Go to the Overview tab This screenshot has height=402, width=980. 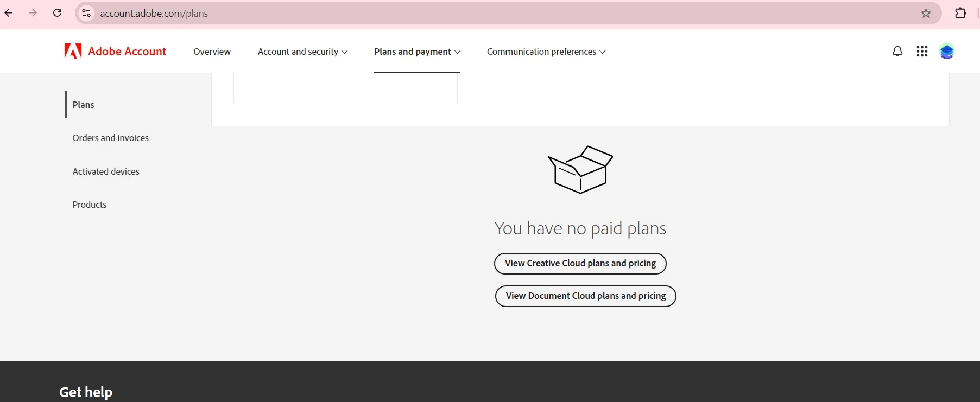(x=212, y=52)
